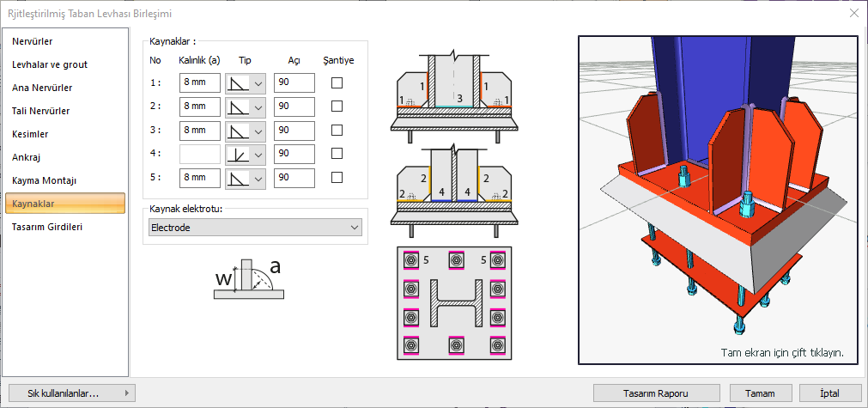The height and width of the screenshot is (408, 868).
Task: Enable Şantiye checkbox for weld 1
Action: pos(337,83)
